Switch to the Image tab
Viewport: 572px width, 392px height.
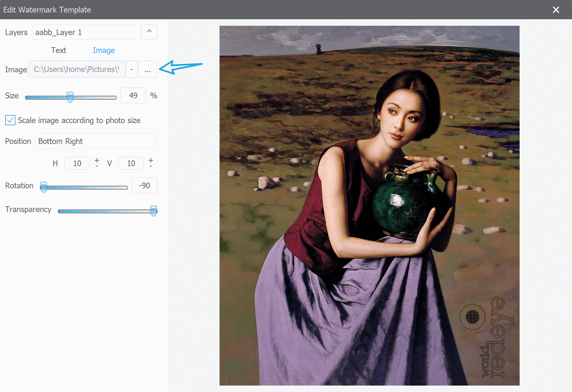pos(103,50)
